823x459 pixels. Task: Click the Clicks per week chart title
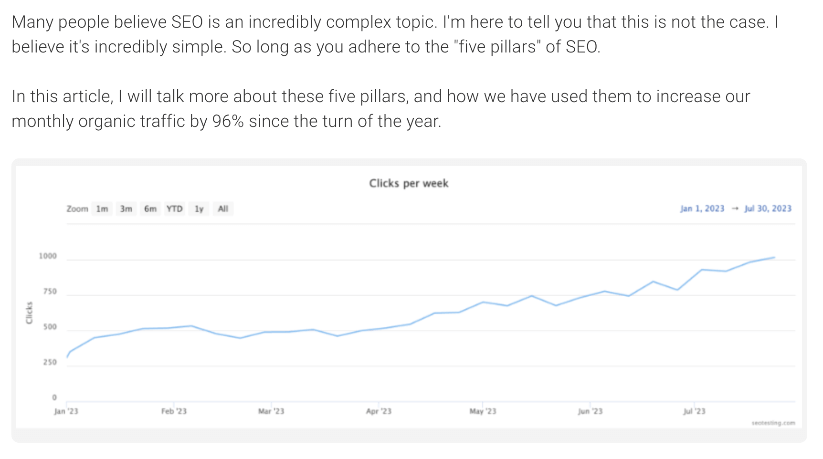(x=409, y=184)
